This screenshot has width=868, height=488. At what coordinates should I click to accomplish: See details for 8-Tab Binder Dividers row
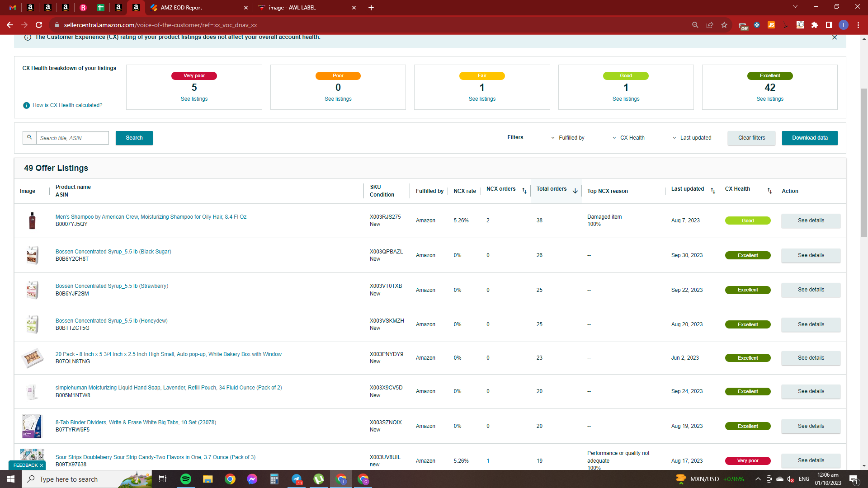click(x=811, y=426)
